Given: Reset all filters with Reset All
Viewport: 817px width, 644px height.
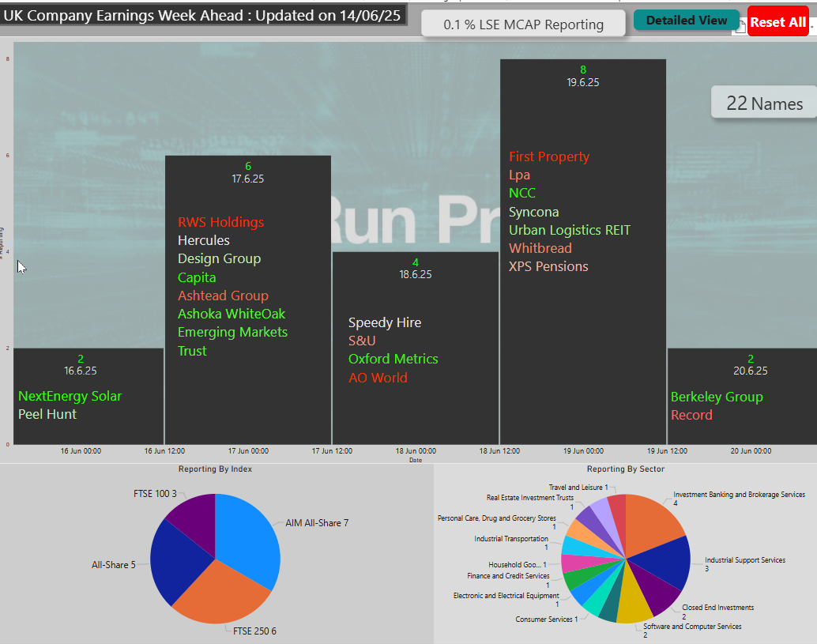Looking at the screenshot, I should 778,22.
